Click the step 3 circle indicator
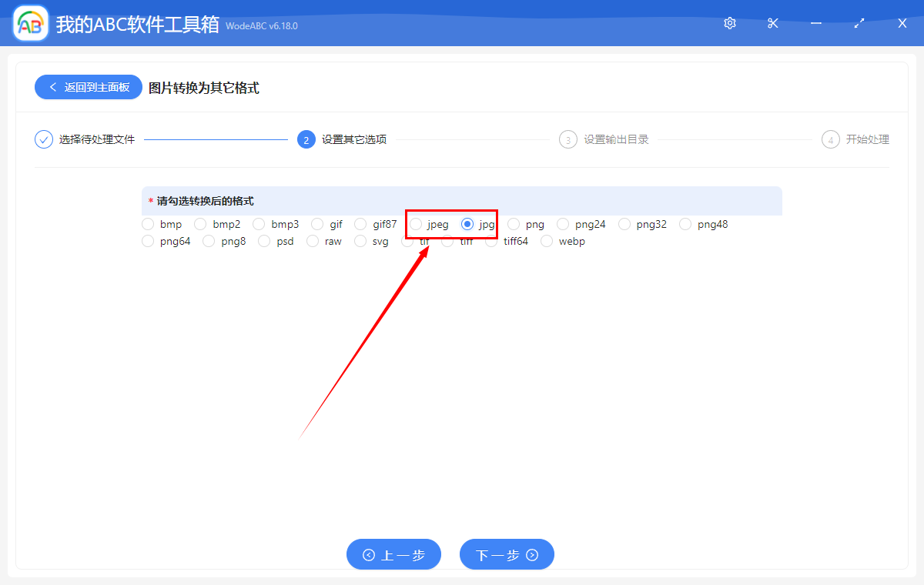The width and height of the screenshot is (924, 585). (x=568, y=139)
